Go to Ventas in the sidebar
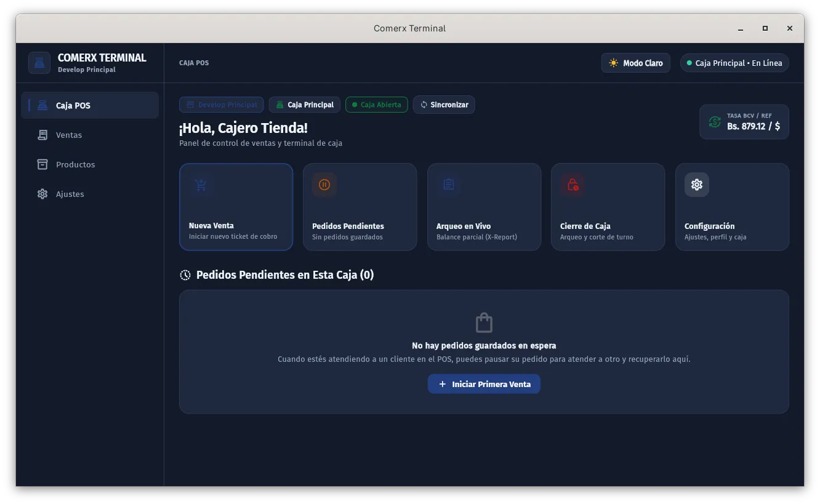The height and width of the screenshot is (504, 820). point(90,135)
